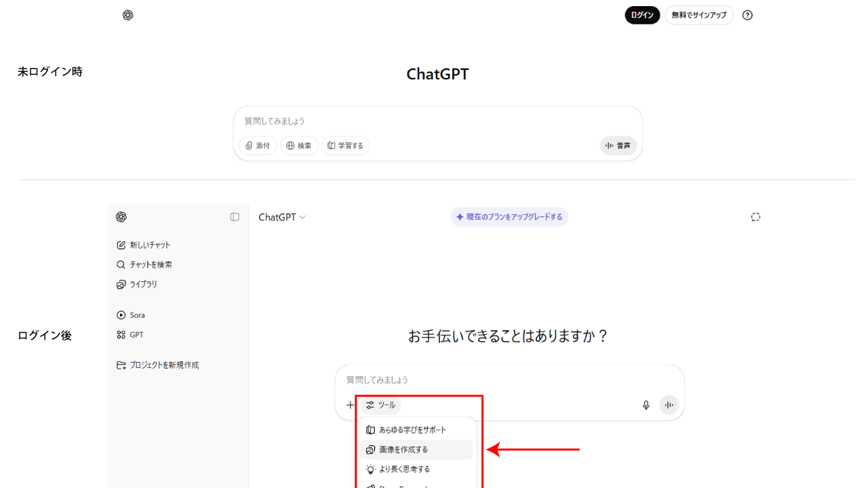
Task: Collapse the sidebar with the panel toggle icon
Action: click(x=235, y=217)
